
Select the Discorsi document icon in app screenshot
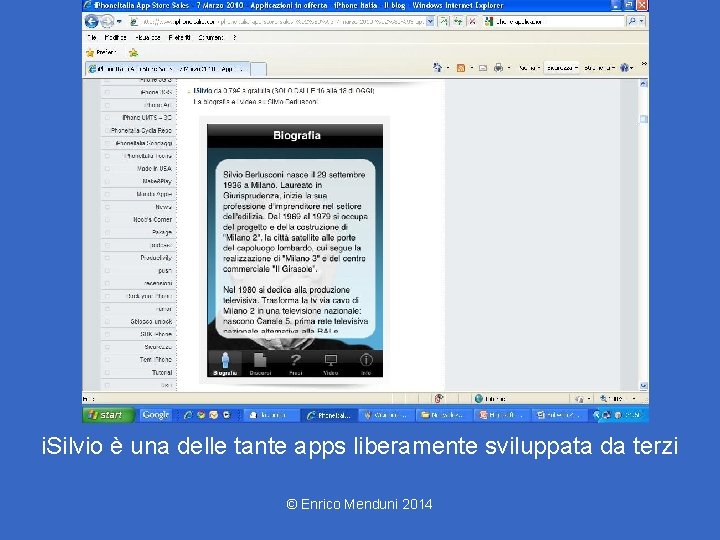click(x=260, y=364)
